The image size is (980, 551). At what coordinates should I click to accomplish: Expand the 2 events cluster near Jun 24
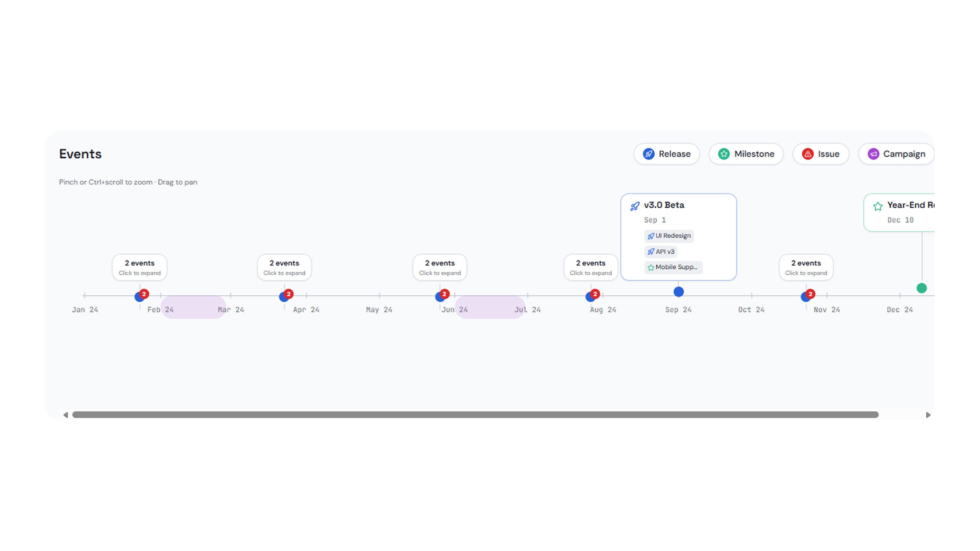pos(440,267)
